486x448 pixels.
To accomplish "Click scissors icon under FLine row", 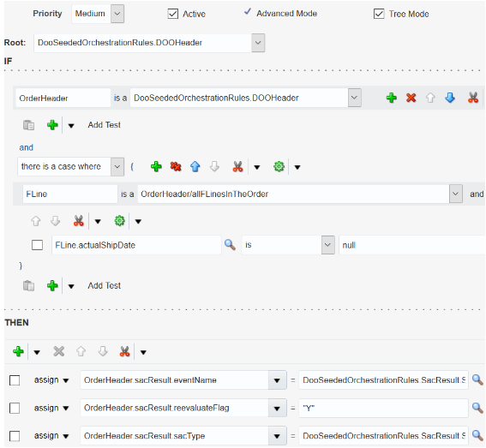I will pos(78,221).
